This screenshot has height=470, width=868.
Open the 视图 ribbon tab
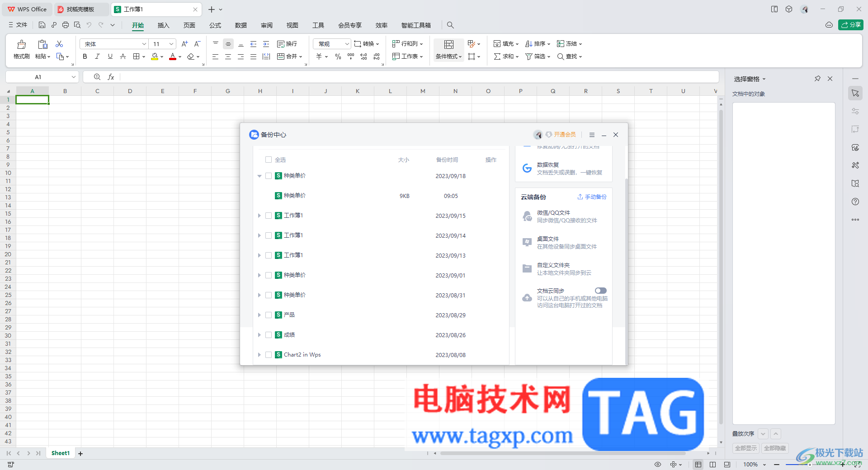292,25
